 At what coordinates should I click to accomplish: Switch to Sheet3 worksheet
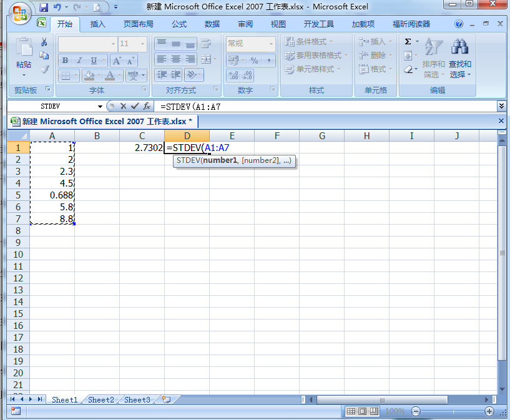click(137, 399)
